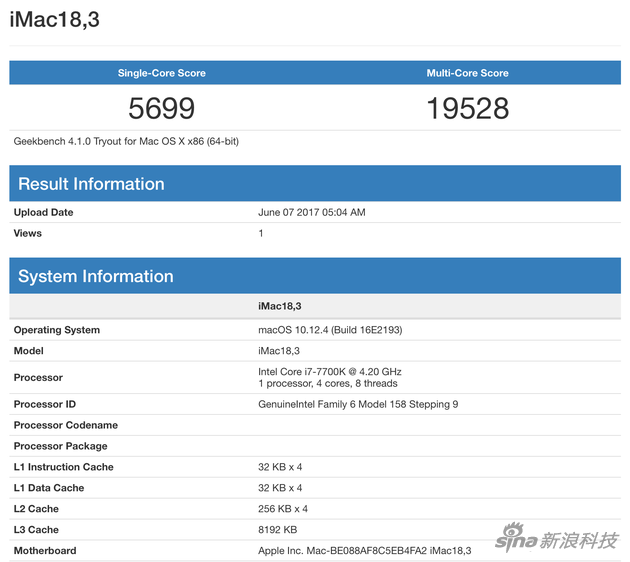Click the Views label
Viewport: 630px width, 562px height.
pos(28,233)
